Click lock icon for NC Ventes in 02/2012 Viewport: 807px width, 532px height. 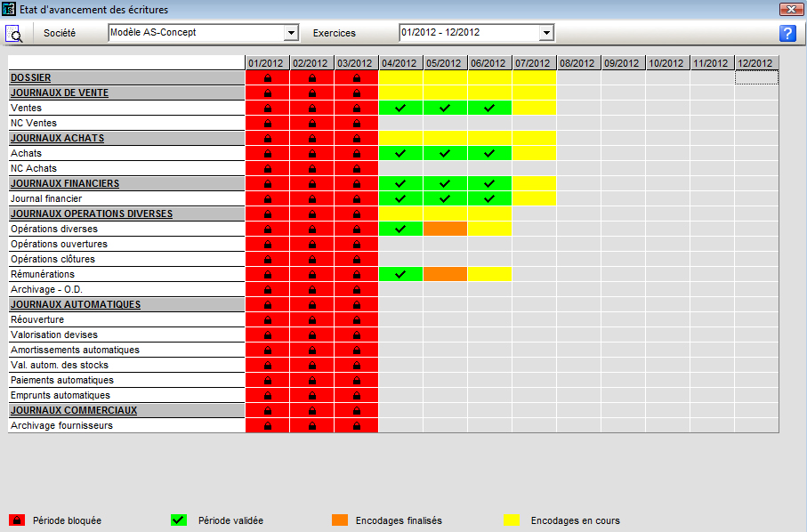[x=312, y=124]
